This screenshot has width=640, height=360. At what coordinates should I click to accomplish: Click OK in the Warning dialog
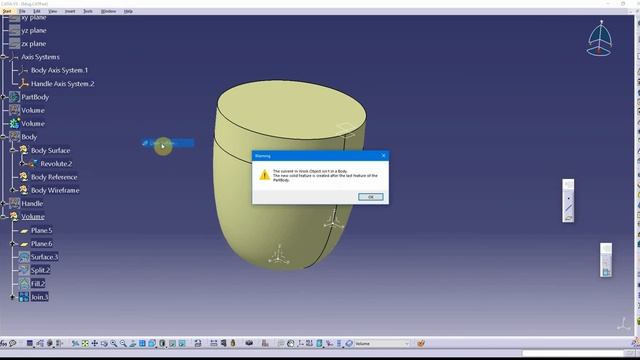(x=371, y=197)
